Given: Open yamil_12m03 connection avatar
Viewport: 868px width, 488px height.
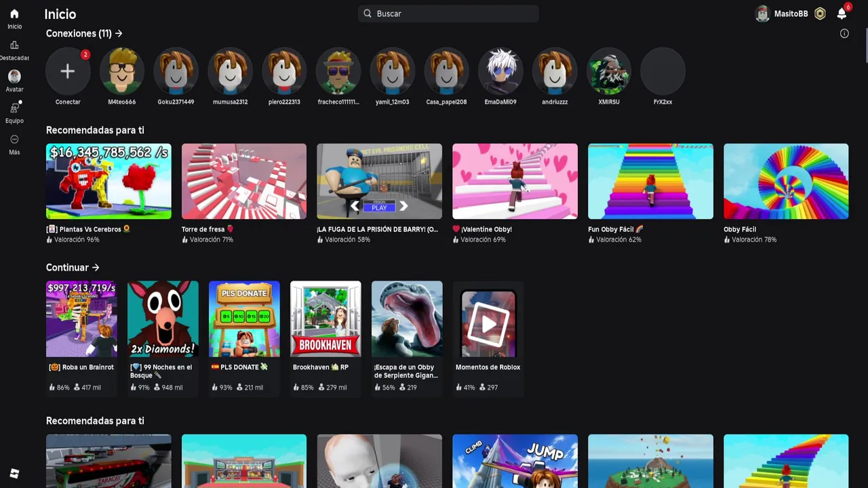Looking at the screenshot, I should (393, 70).
